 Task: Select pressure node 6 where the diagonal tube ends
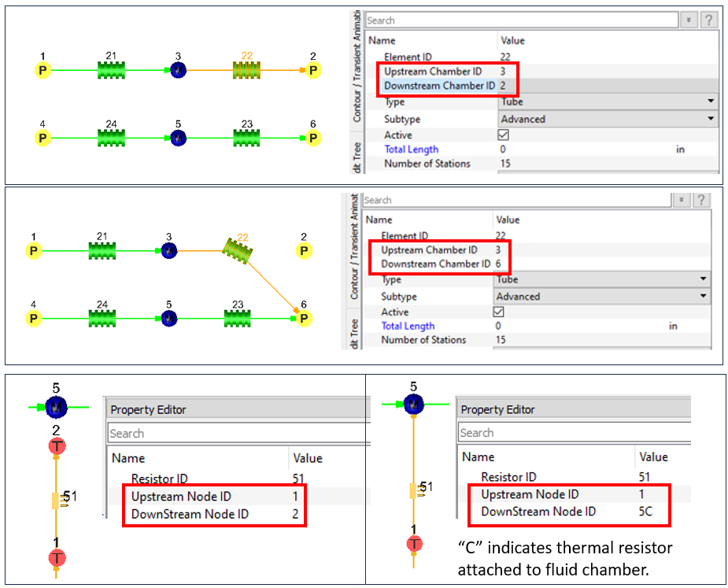[305, 318]
